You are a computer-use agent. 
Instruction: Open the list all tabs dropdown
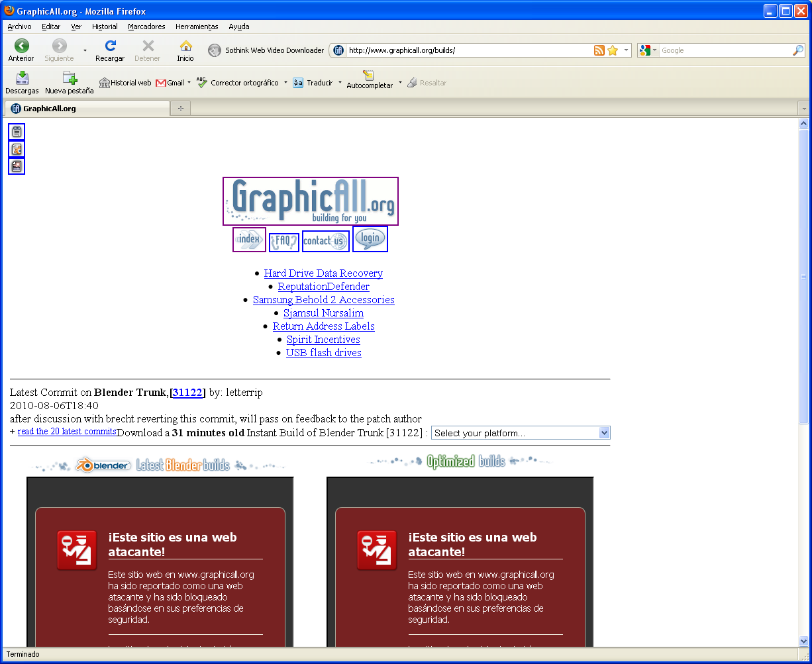804,108
